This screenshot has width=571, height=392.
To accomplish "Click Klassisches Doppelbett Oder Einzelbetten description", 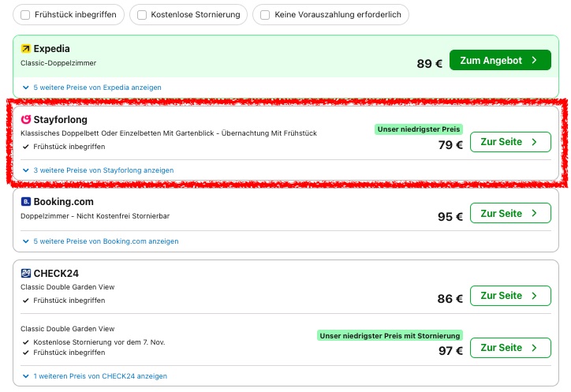I will click(169, 133).
